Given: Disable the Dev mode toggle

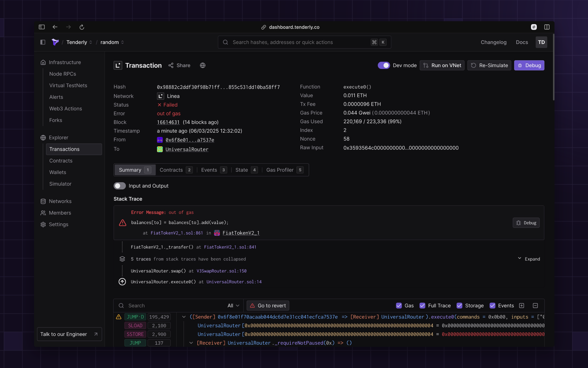Looking at the screenshot, I should [x=384, y=65].
